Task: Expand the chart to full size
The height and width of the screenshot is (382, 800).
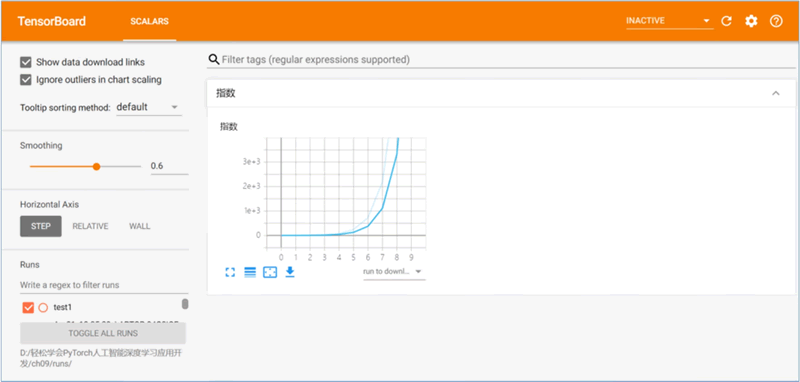Action: pos(230,272)
